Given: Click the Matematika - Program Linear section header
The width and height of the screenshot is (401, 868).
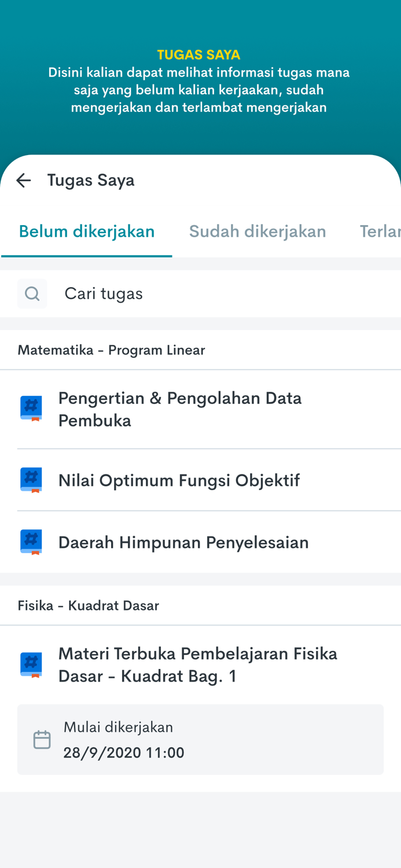Looking at the screenshot, I should [111, 350].
